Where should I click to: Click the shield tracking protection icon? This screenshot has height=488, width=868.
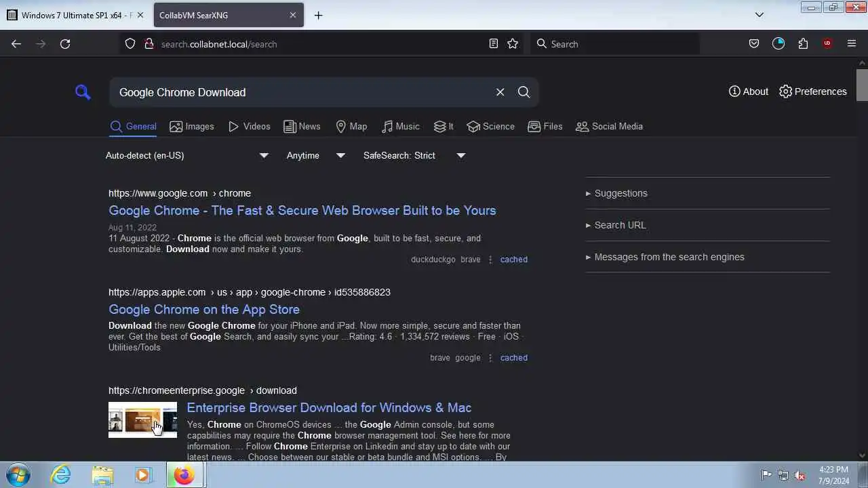(x=130, y=43)
